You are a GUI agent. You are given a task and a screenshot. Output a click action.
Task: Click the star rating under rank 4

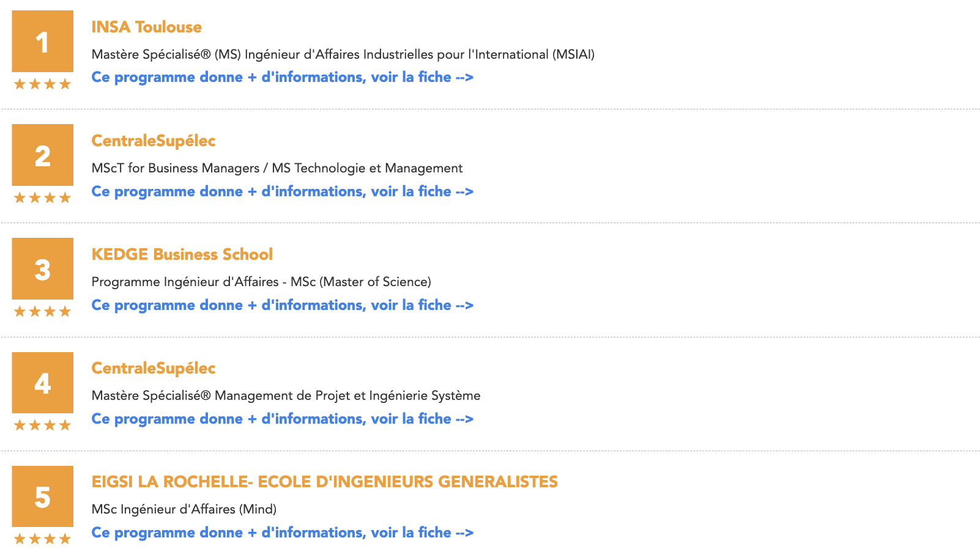[x=42, y=426]
